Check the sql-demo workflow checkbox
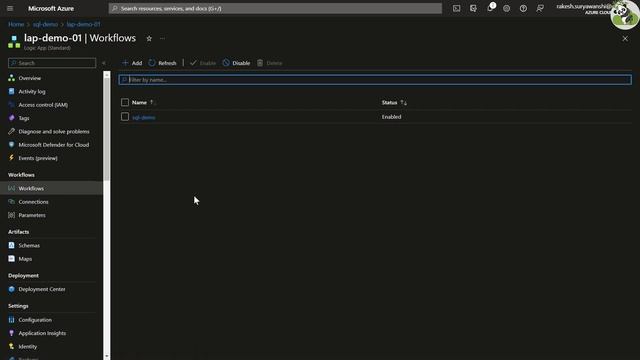This screenshot has width=640, height=360. pyautogui.click(x=125, y=117)
